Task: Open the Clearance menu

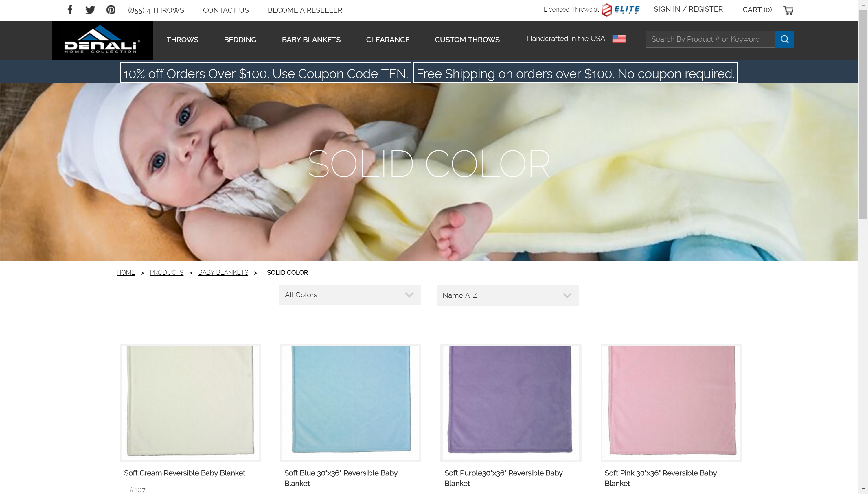Action: coord(387,40)
